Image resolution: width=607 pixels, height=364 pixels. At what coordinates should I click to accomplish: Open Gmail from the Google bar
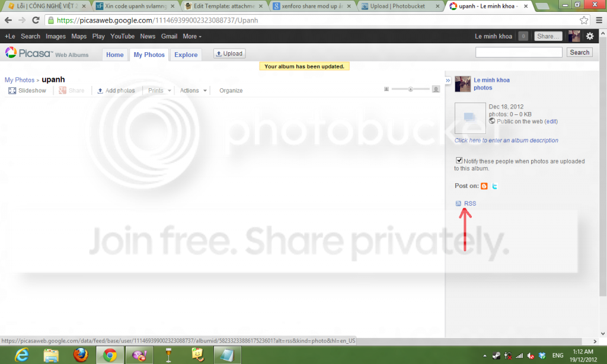tap(169, 36)
